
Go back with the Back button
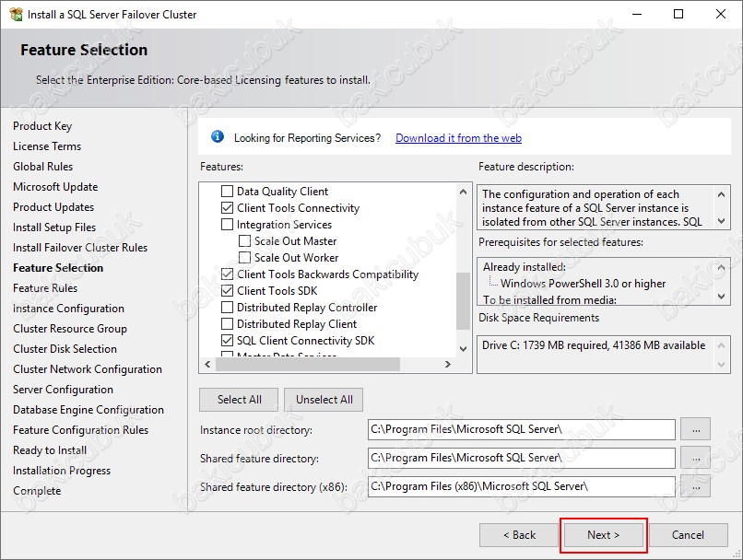tap(519, 535)
